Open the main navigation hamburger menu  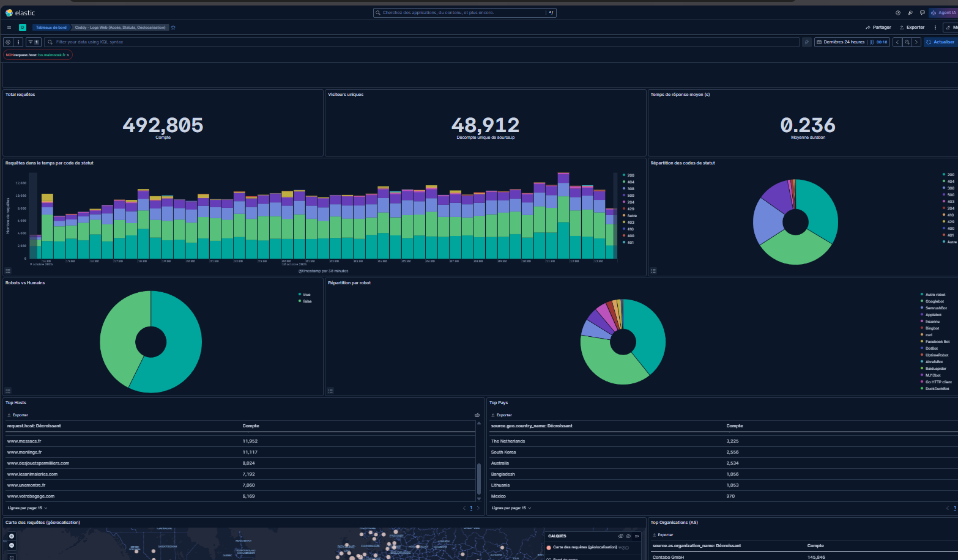9,28
